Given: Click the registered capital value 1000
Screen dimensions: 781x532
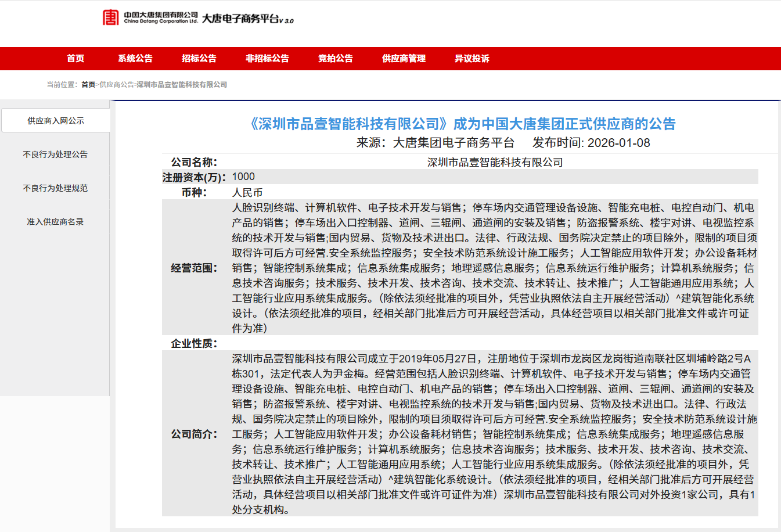Looking at the screenshot, I should tap(243, 177).
